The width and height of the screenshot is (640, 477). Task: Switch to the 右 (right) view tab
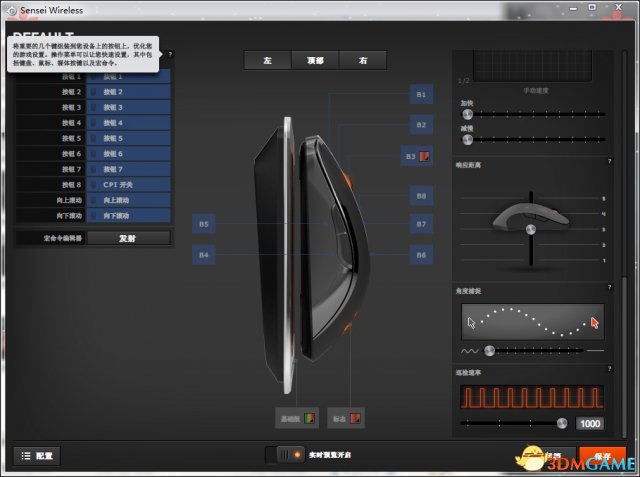[363, 61]
